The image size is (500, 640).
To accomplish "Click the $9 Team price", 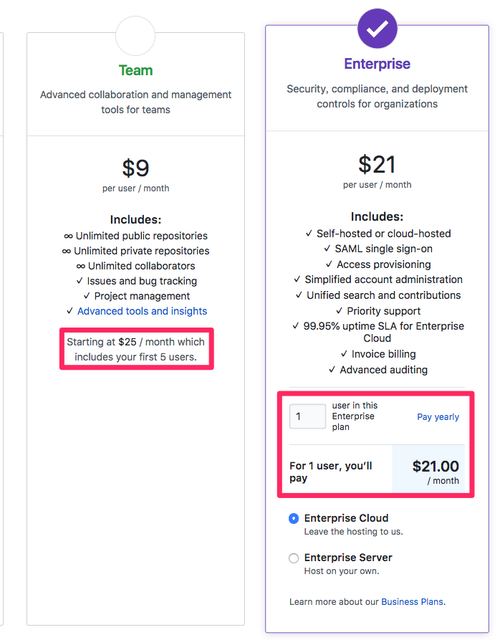I will pos(136,168).
